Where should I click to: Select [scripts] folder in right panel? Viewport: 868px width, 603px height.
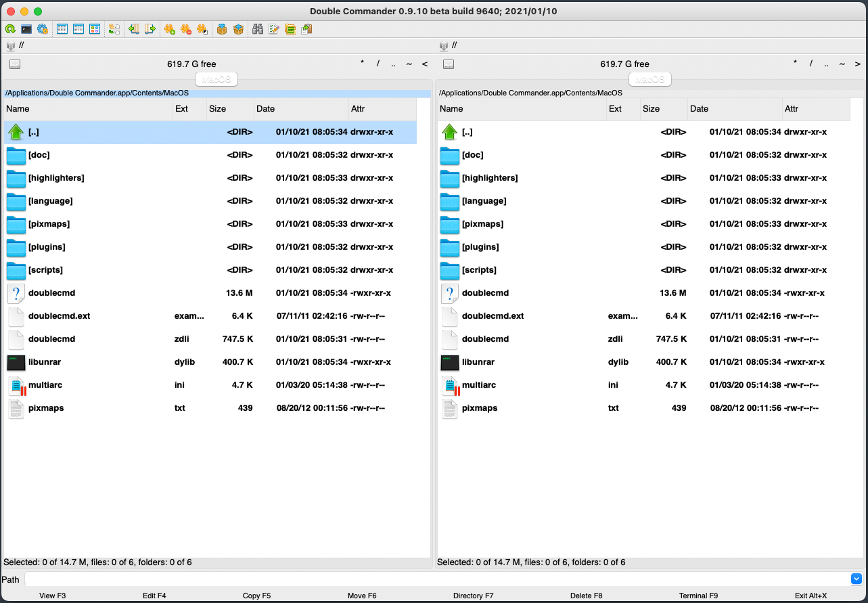643,270
